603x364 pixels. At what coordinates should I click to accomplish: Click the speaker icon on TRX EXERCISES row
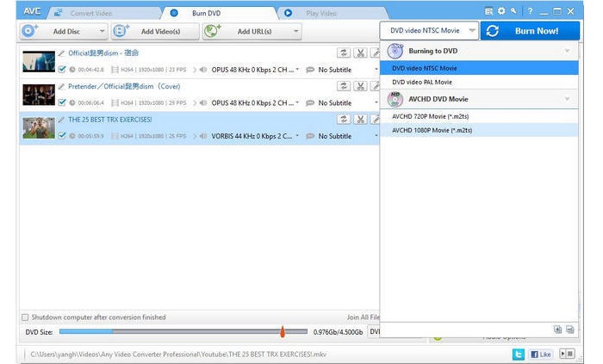[203, 136]
